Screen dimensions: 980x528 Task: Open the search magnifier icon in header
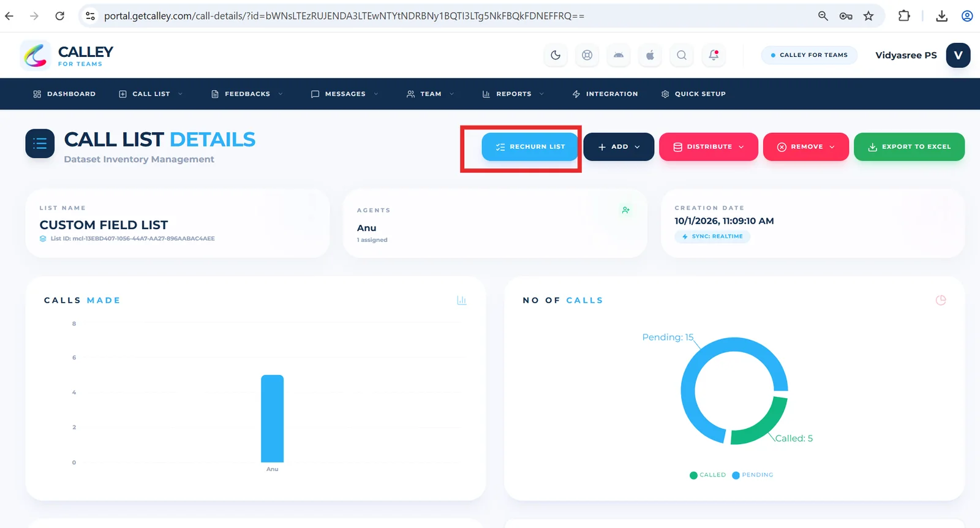pyautogui.click(x=682, y=55)
